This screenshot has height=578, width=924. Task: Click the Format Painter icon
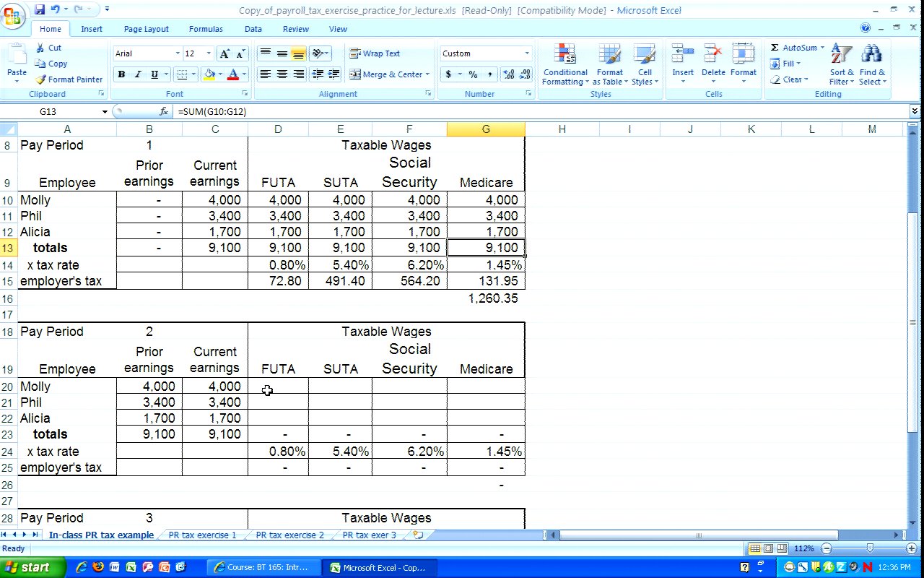click(42, 79)
